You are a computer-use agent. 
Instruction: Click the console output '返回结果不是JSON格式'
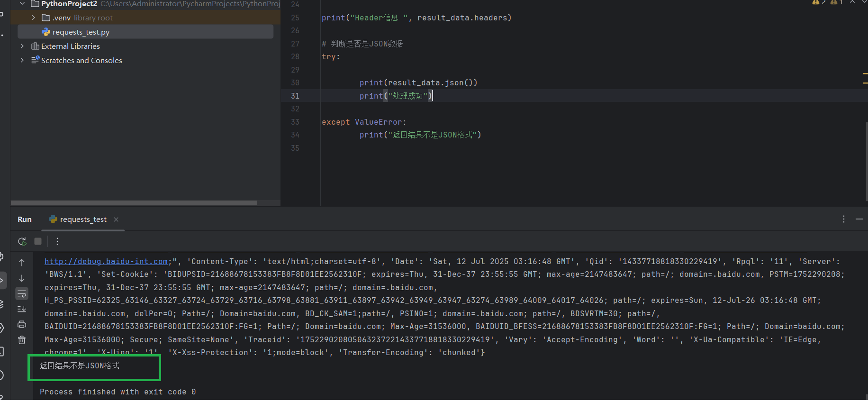click(80, 365)
